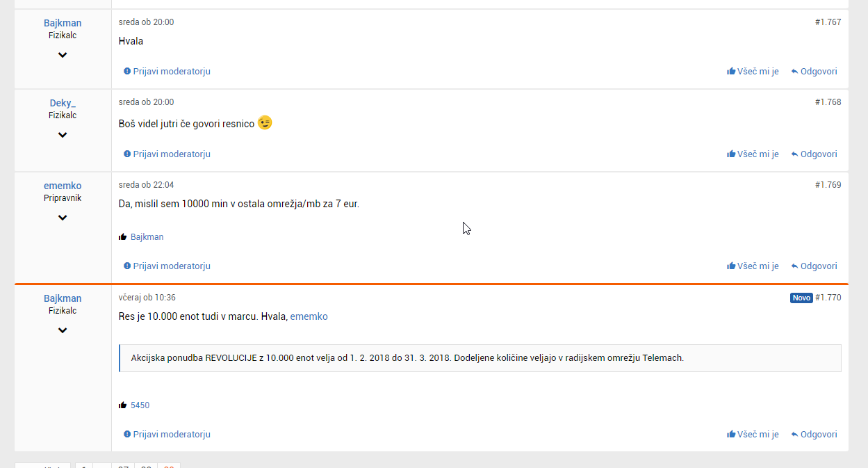The image size is (868, 468).
Task: Open Bajkman from post #1.769's likes list
Action: [147, 237]
